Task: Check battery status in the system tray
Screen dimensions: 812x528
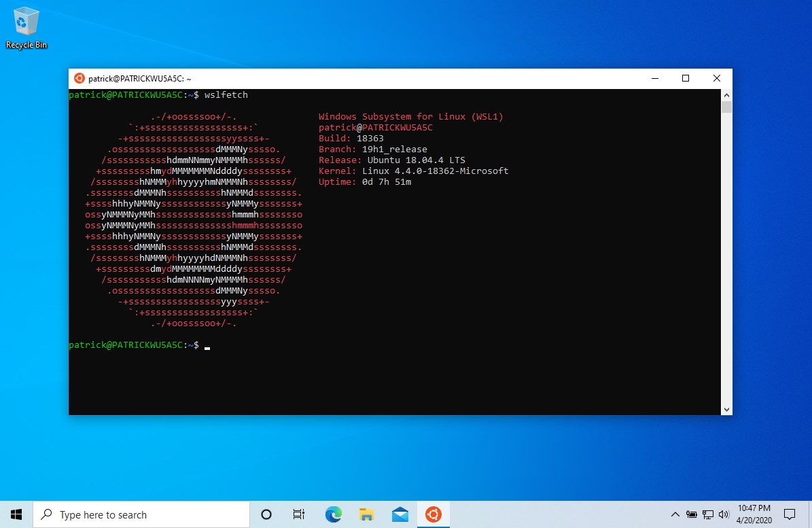Action: [x=692, y=514]
